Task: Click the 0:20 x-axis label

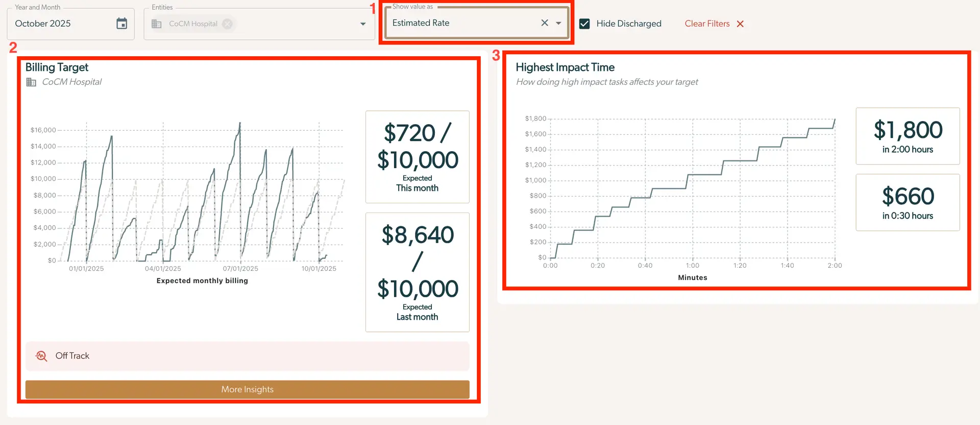Action: pos(598,266)
